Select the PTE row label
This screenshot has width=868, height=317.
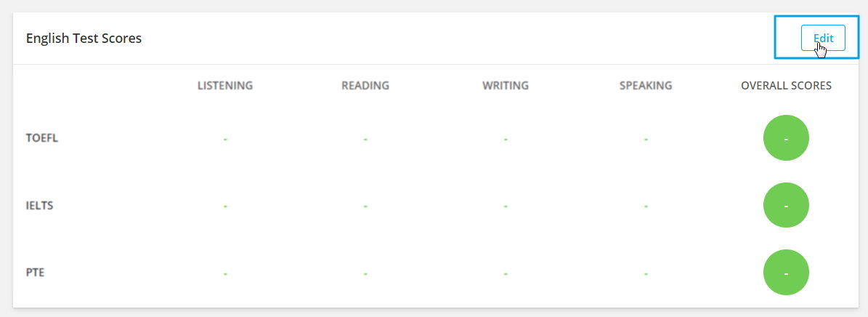[x=36, y=273]
